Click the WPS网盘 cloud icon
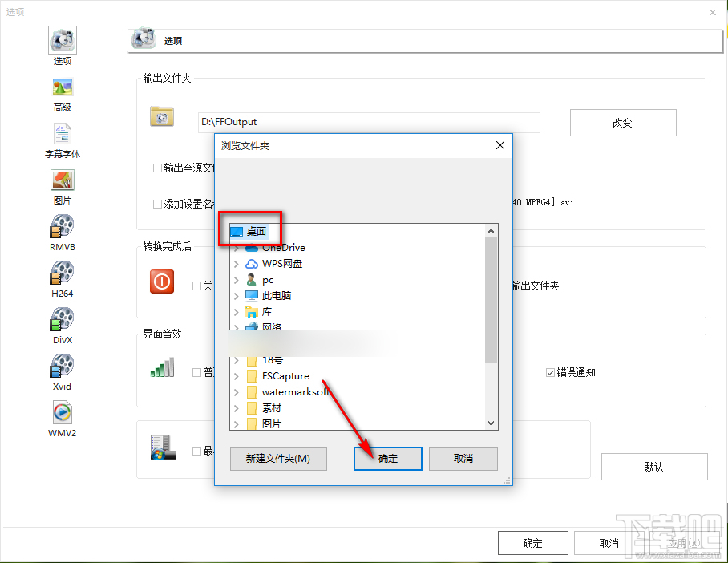This screenshot has height=563, width=728. [252, 264]
